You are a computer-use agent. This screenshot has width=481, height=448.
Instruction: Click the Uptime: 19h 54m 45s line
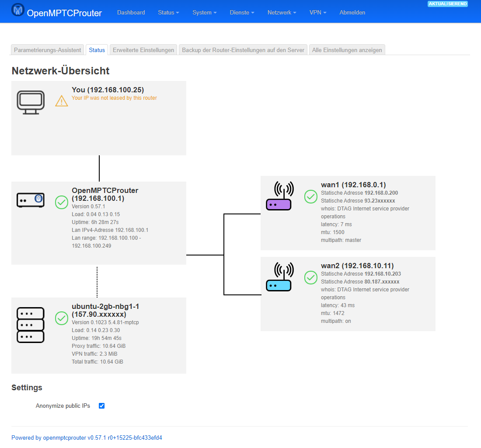[97, 338]
